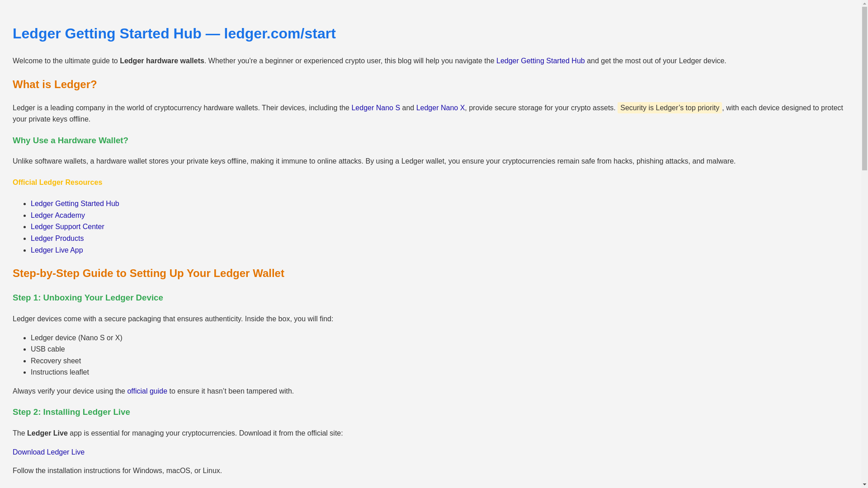Visit the Ledger Academy link
Image resolution: width=868 pixels, height=488 pixels.
point(57,215)
